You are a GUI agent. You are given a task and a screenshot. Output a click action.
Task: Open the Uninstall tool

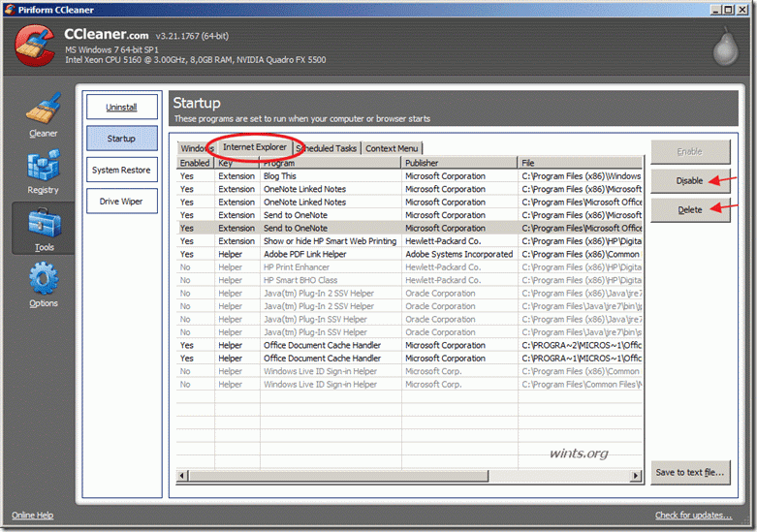coord(122,107)
